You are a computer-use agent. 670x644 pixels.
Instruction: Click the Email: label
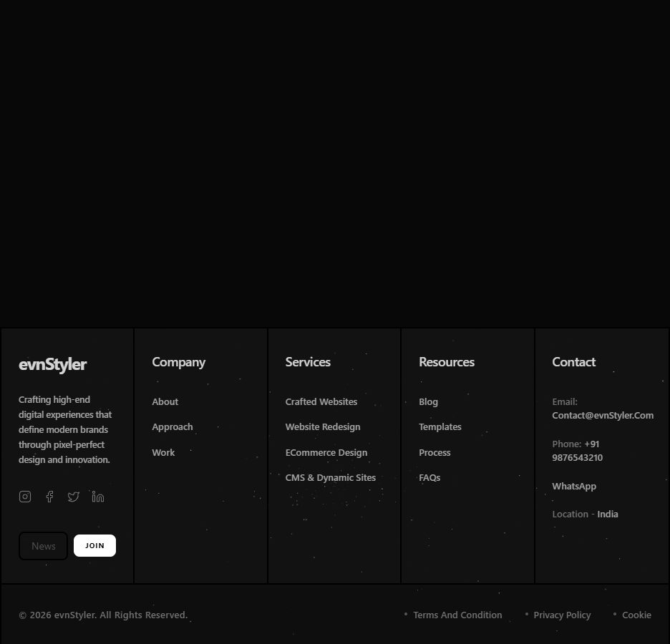pos(565,402)
